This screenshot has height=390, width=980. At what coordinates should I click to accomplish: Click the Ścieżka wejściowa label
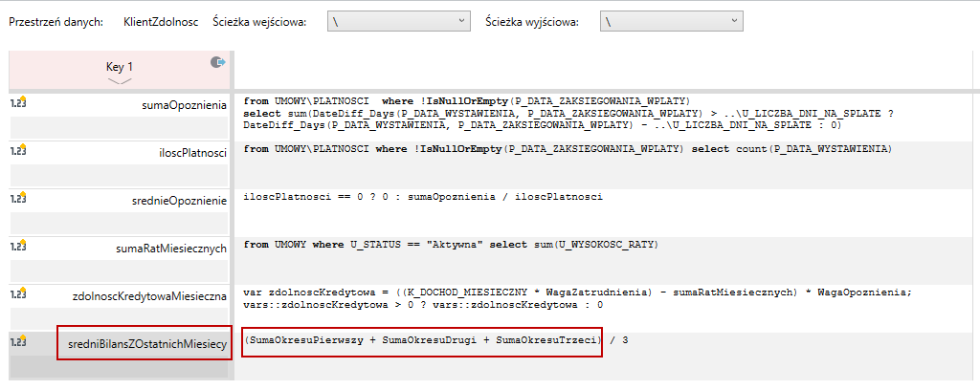point(259,22)
